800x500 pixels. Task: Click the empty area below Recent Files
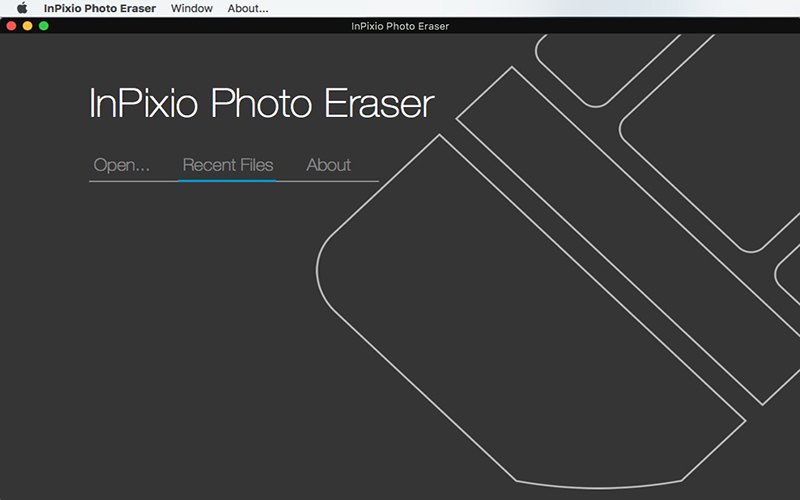[227, 300]
